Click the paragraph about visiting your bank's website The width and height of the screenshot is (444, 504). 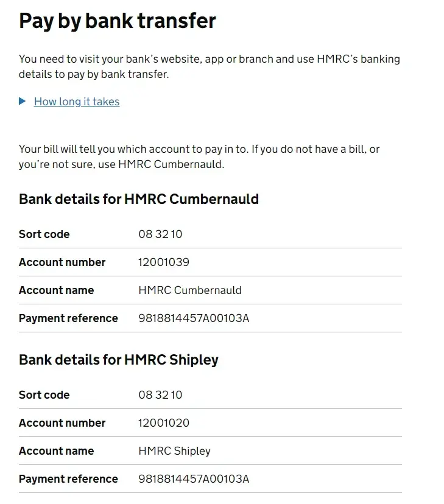209,67
